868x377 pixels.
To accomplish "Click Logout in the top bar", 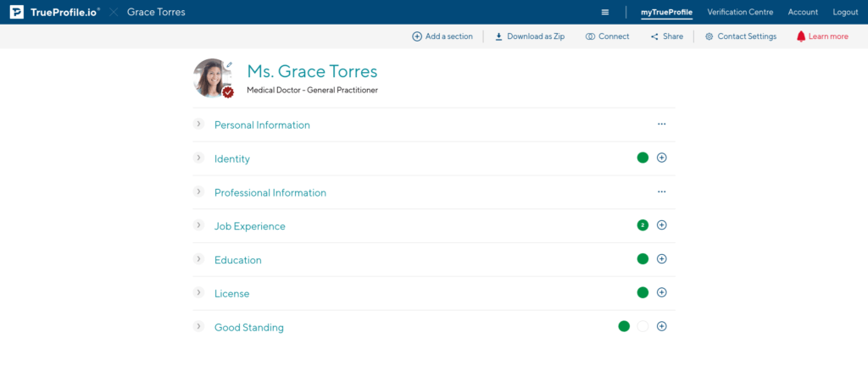I will [845, 12].
